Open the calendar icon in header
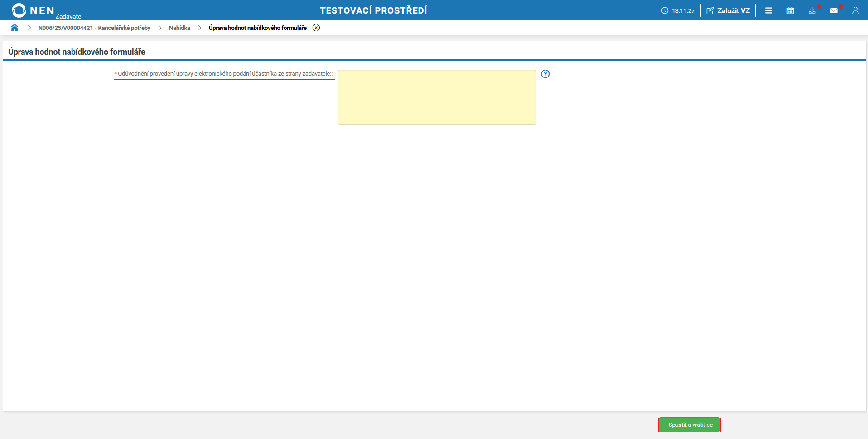This screenshot has height=439, width=868. [x=791, y=10]
